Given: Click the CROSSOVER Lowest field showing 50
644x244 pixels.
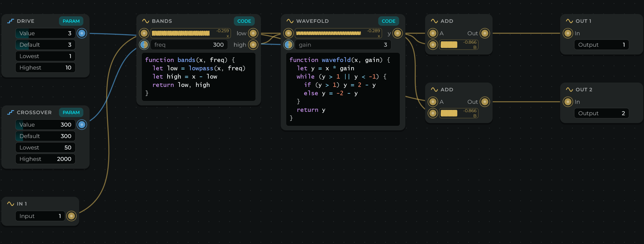Looking at the screenshot, I should 45,147.
